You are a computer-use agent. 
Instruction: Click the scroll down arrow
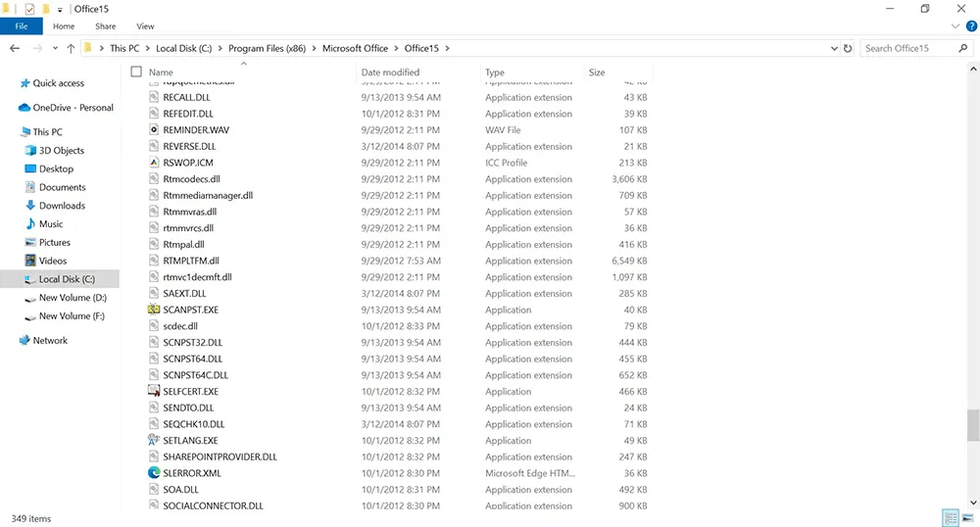tap(972, 503)
